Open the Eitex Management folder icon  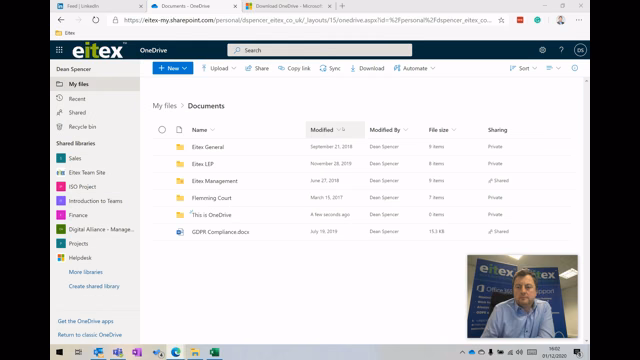[180, 181]
